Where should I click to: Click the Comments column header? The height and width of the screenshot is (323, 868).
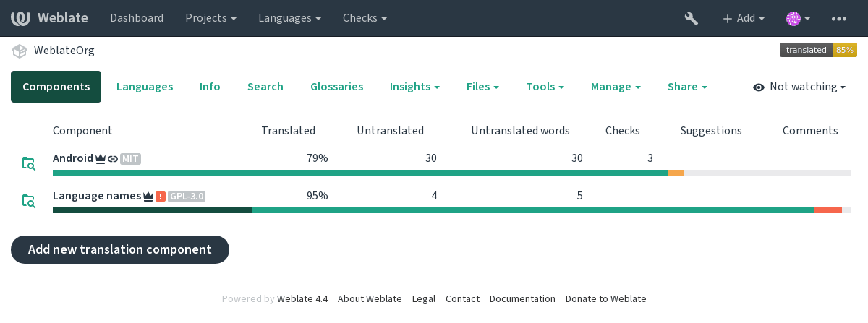pos(810,131)
